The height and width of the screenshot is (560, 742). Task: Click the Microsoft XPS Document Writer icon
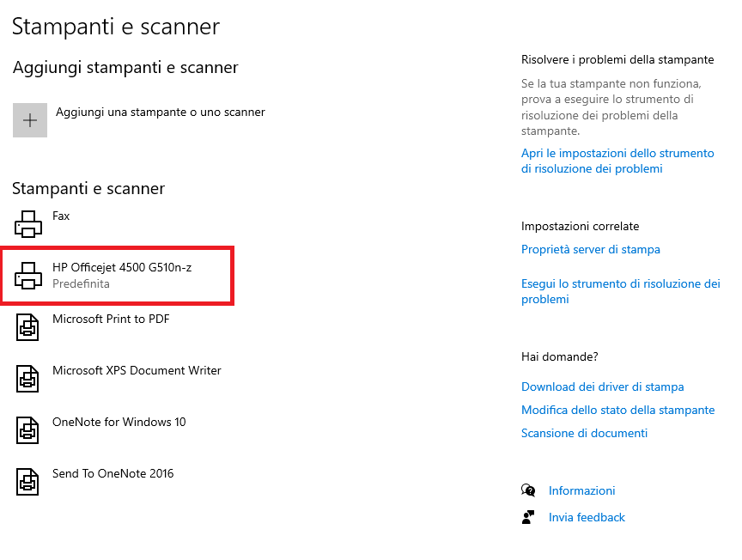click(27, 379)
